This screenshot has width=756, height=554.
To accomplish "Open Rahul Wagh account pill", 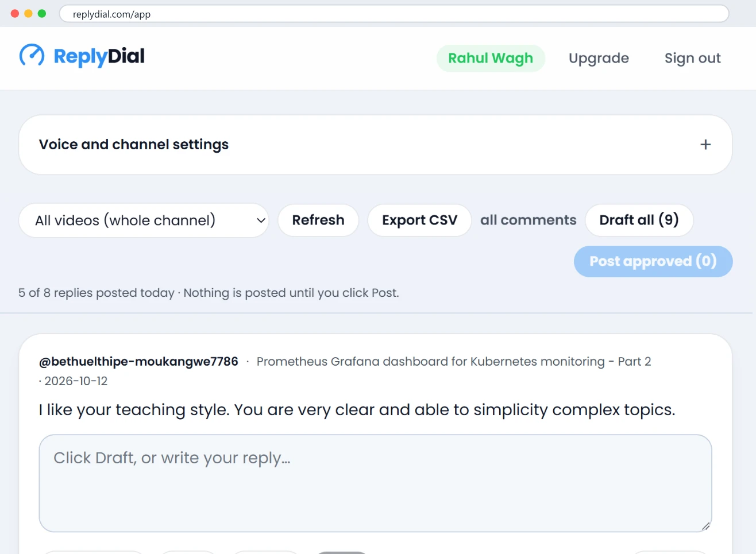I will [491, 59].
